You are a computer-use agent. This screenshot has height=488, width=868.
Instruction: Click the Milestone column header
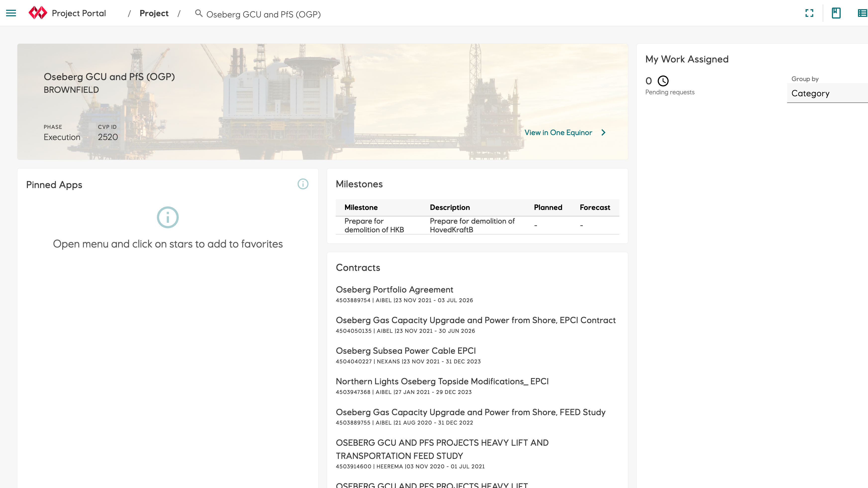pos(361,207)
